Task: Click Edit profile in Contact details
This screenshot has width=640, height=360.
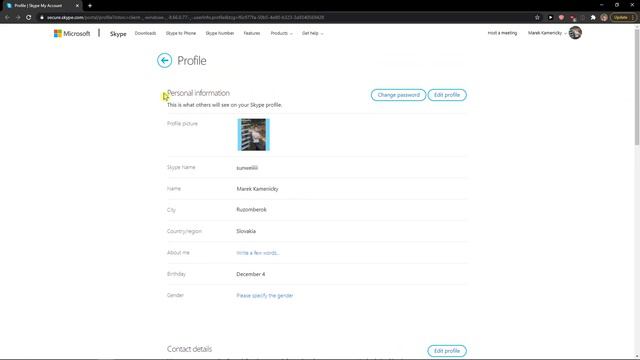Action: tap(447, 351)
